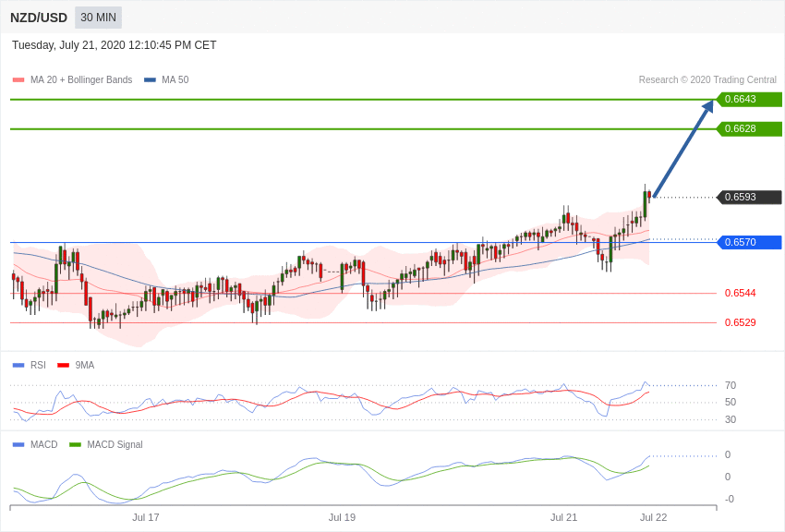This screenshot has height=532, width=785.
Task: Click the MA 50 legend label
Action: pyautogui.click(x=175, y=79)
